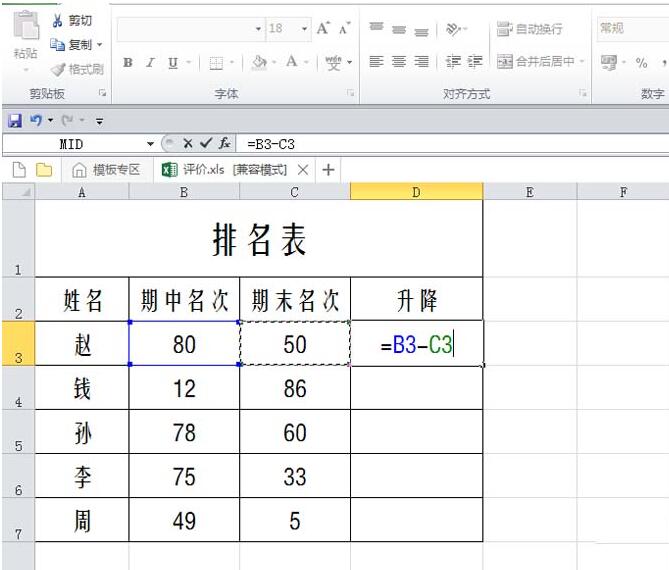Click the Paste (粘贴) icon

(26, 36)
